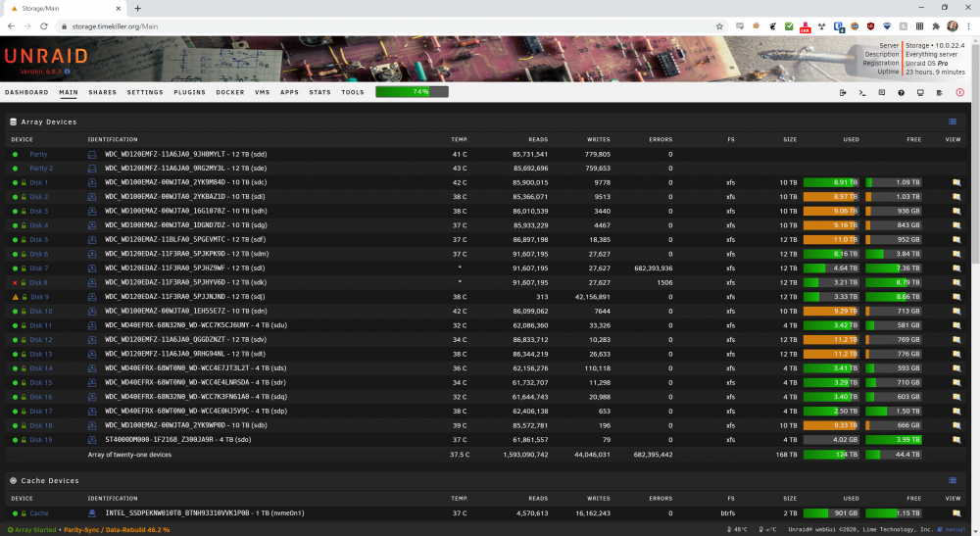Open the Parity device link

click(38, 154)
